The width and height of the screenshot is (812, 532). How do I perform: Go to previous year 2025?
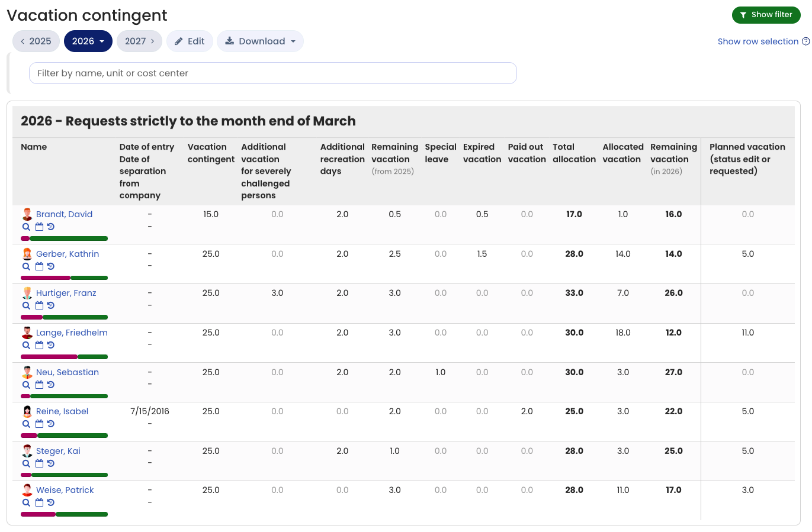pos(36,41)
